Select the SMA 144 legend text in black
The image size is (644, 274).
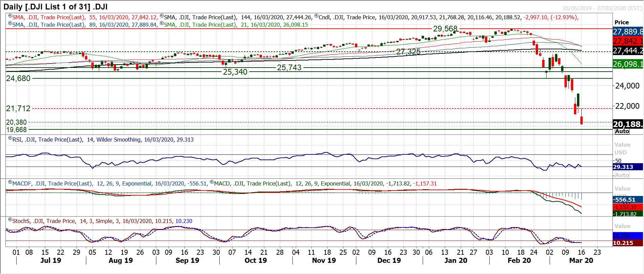coord(238,17)
